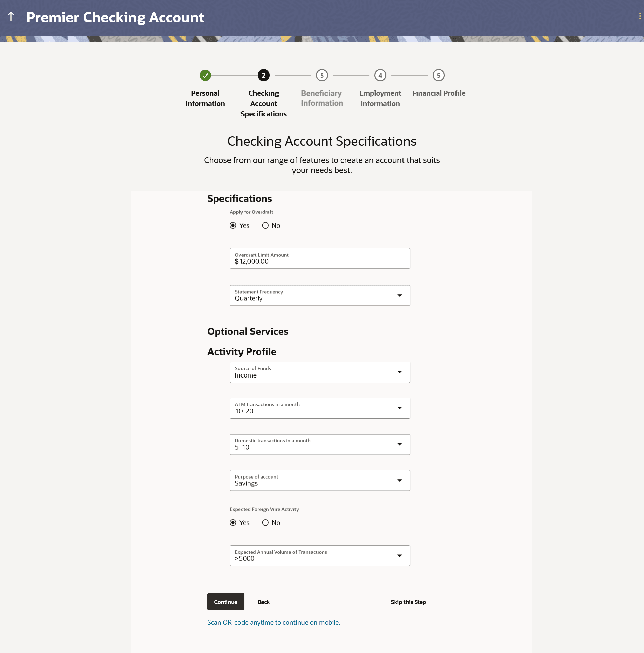
Task: Click Employment Information step label
Action: pos(380,98)
